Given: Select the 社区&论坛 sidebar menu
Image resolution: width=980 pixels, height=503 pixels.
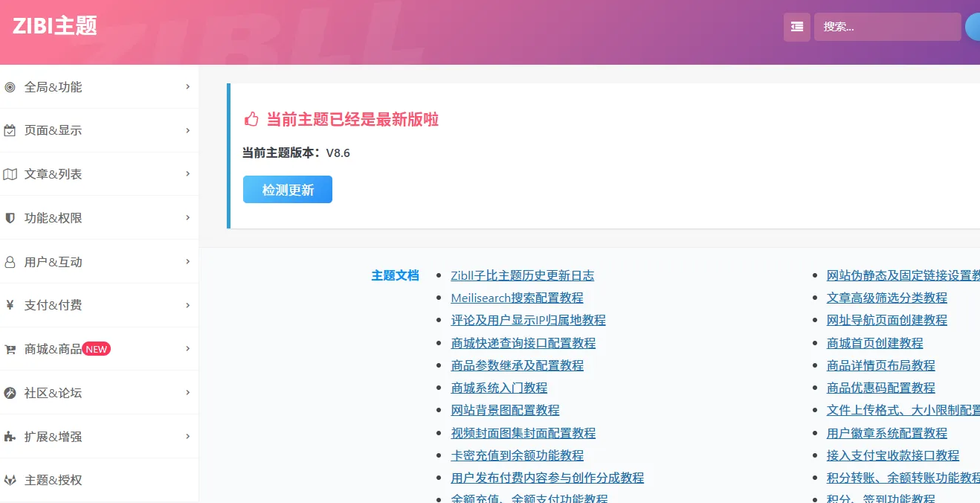Looking at the screenshot, I should [x=54, y=393].
